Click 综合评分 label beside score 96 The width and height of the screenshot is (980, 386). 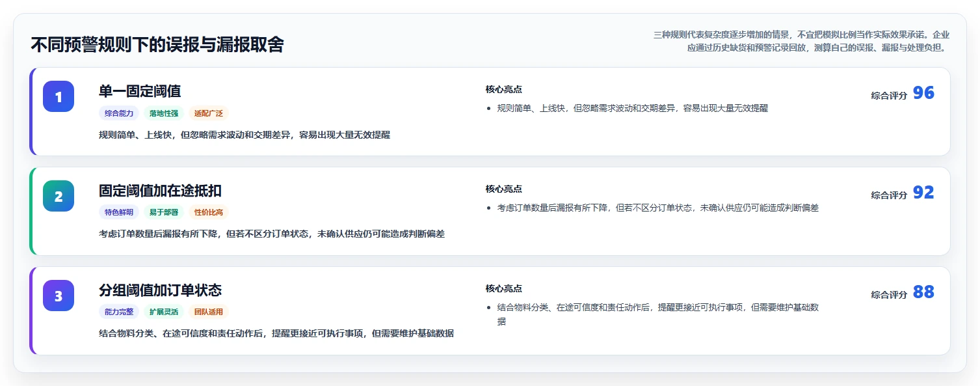pyautogui.click(x=889, y=95)
